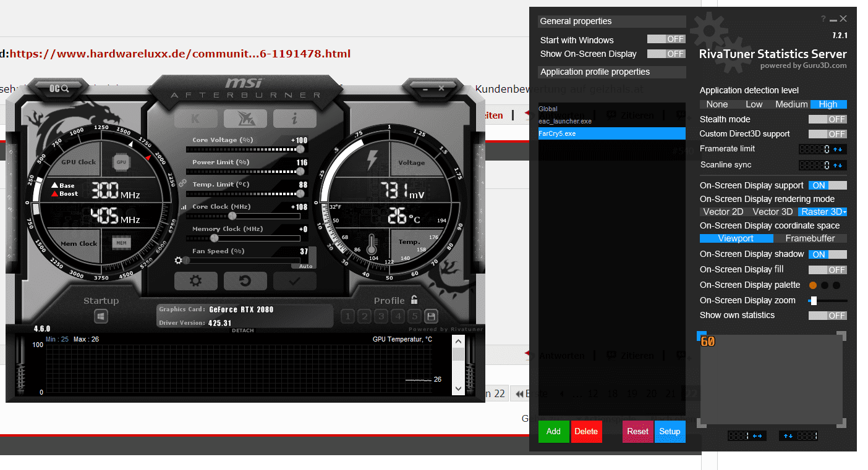Set detection level to None

click(x=717, y=104)
